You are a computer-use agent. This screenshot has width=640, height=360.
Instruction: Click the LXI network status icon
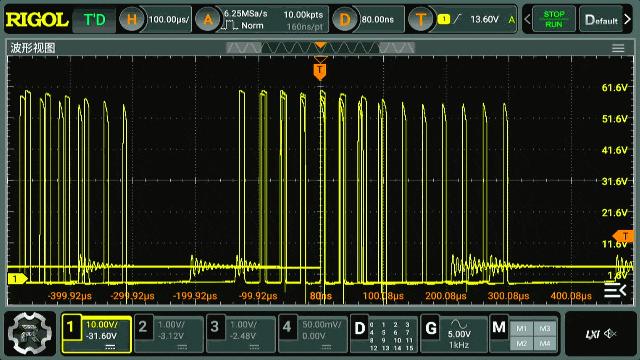[601, 334]
